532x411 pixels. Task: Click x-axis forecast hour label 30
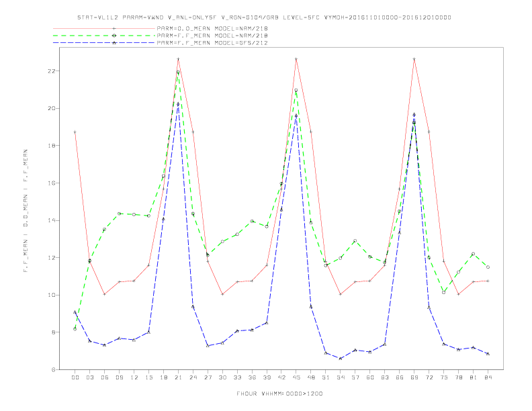tap(222, 377)
